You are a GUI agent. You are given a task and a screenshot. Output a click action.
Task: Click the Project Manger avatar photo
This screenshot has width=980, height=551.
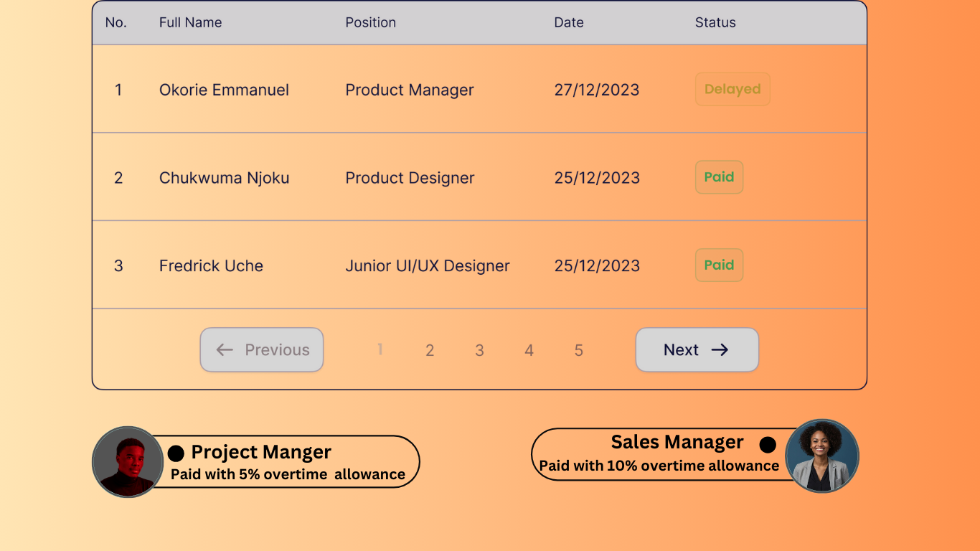tap(128, 462)
